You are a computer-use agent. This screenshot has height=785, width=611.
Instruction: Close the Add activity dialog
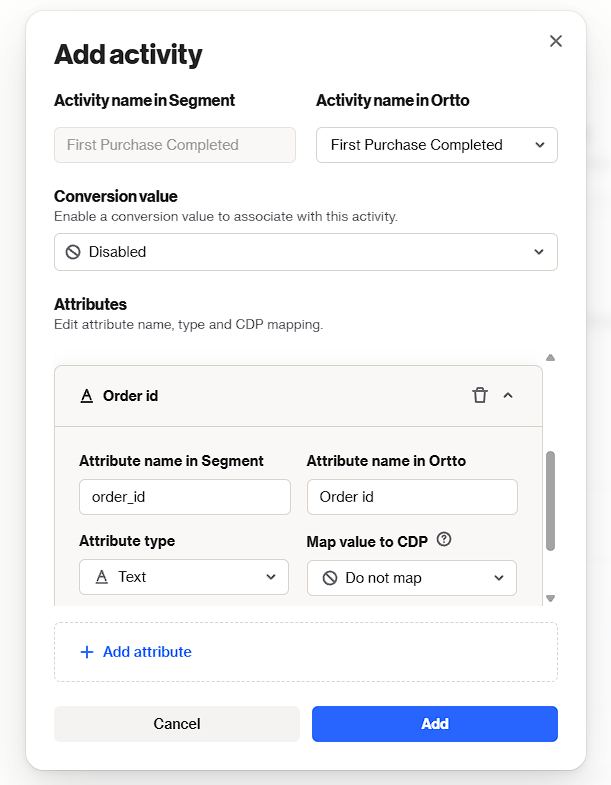click(556, 41)
